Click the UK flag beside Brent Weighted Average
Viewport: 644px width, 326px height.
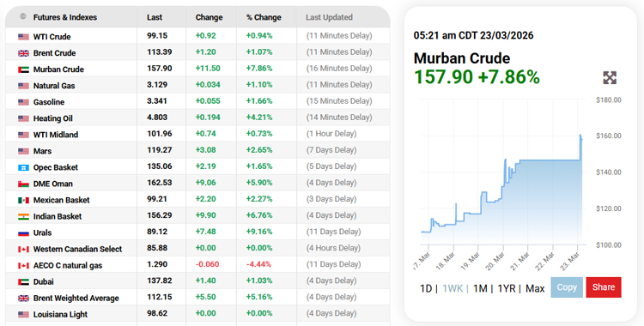23,299
